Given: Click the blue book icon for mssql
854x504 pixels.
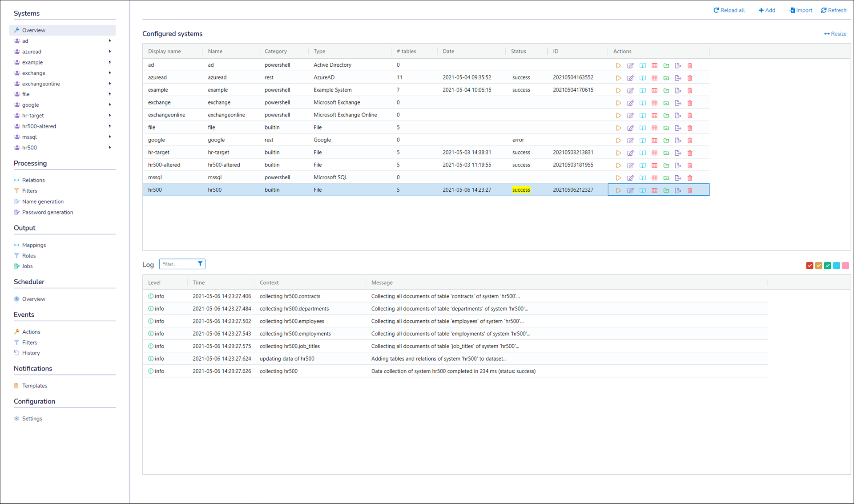Looking at the screenshot, I should click(643, 178).
